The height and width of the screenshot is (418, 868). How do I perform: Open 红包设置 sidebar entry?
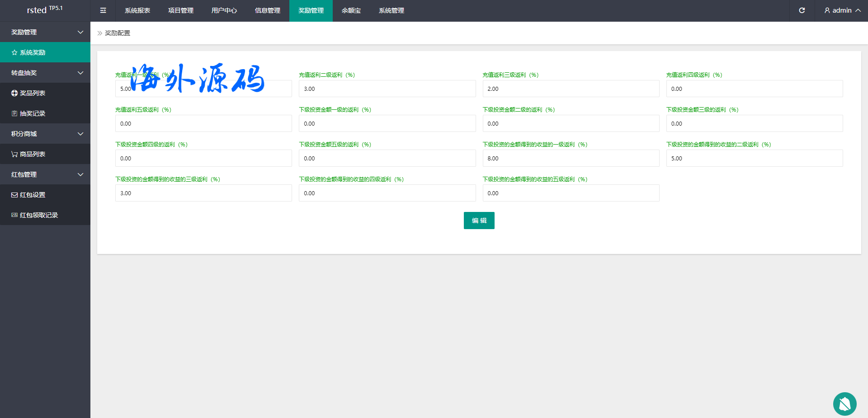pos(32,195)
